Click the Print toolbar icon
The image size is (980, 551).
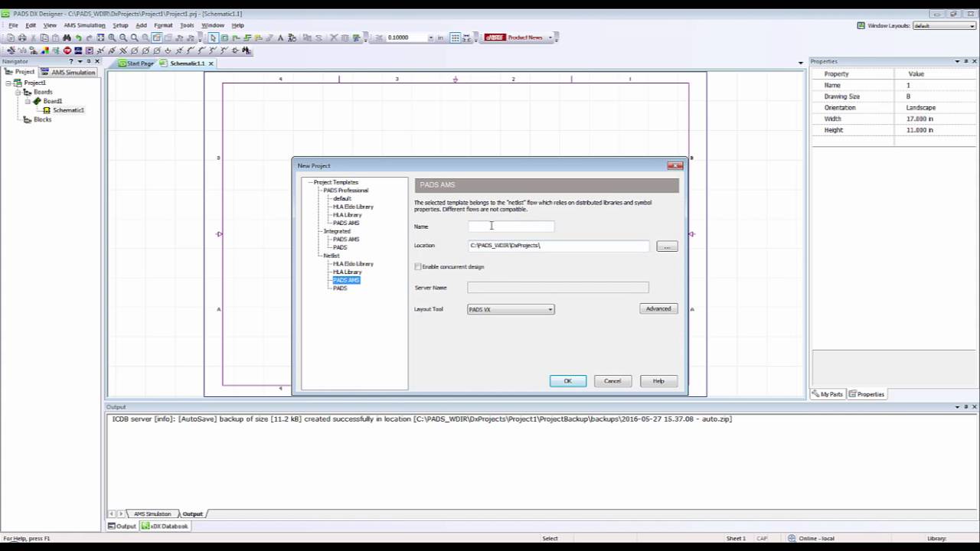click(22, 37)
